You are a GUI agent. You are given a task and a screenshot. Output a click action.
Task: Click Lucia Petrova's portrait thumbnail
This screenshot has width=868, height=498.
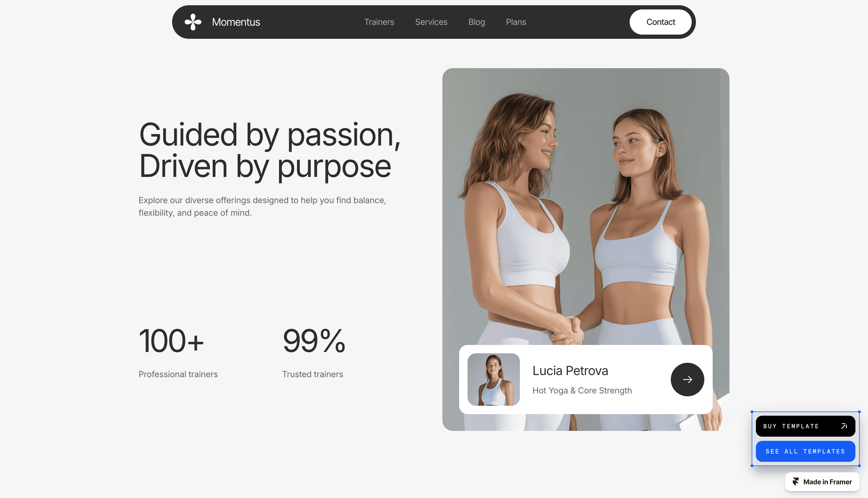click(493, 379)
